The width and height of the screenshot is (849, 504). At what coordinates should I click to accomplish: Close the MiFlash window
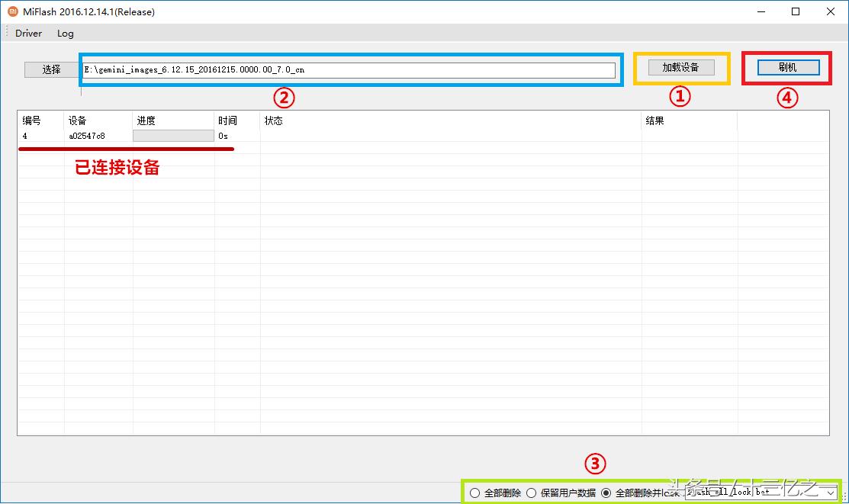830,11
